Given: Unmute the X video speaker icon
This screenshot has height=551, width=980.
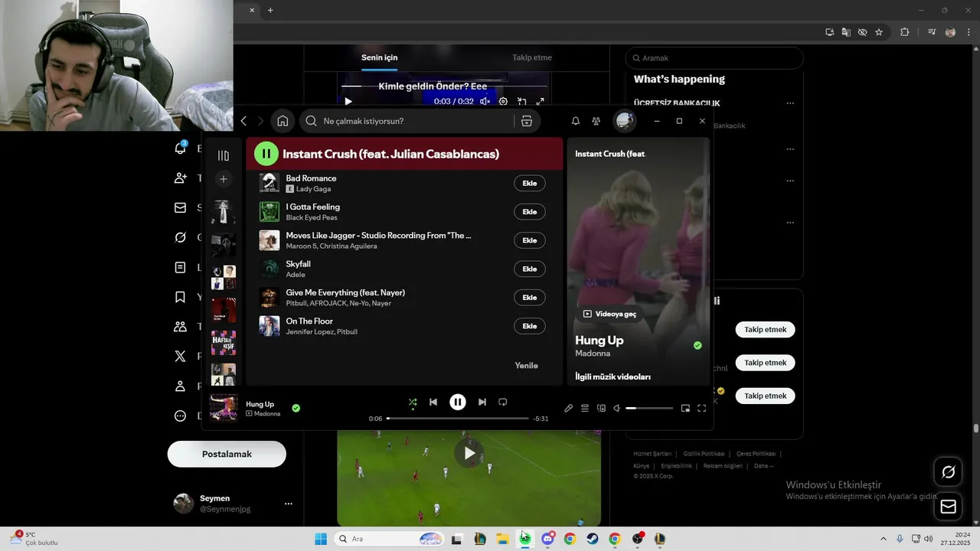Looking at the screenshot, I should coord(485,101).
